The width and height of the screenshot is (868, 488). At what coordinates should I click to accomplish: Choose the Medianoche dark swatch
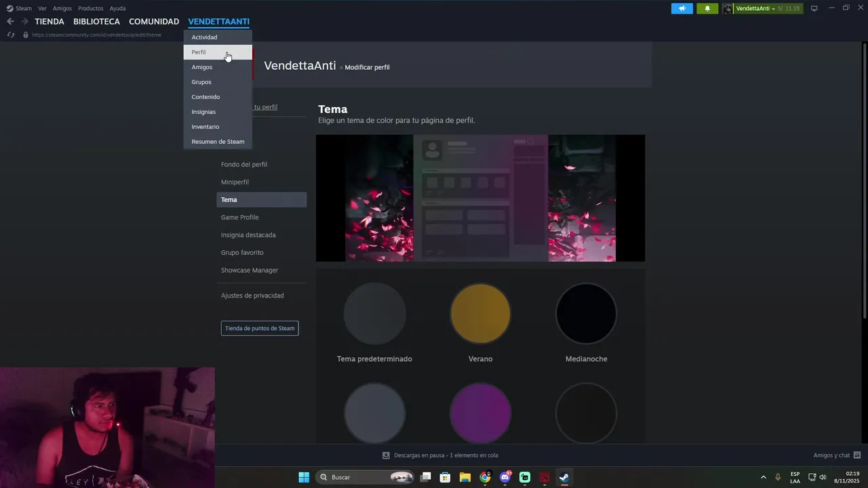(x=586, y=314)
